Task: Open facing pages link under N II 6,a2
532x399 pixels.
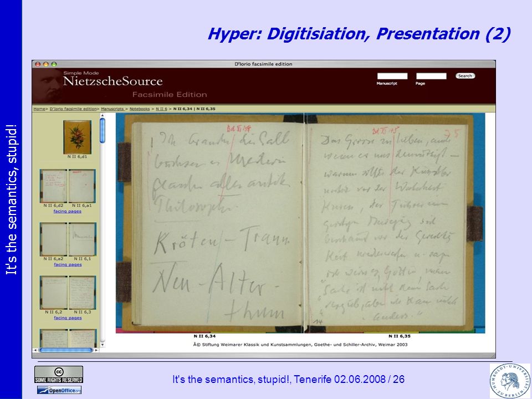Action: click(x=68, y=265)
